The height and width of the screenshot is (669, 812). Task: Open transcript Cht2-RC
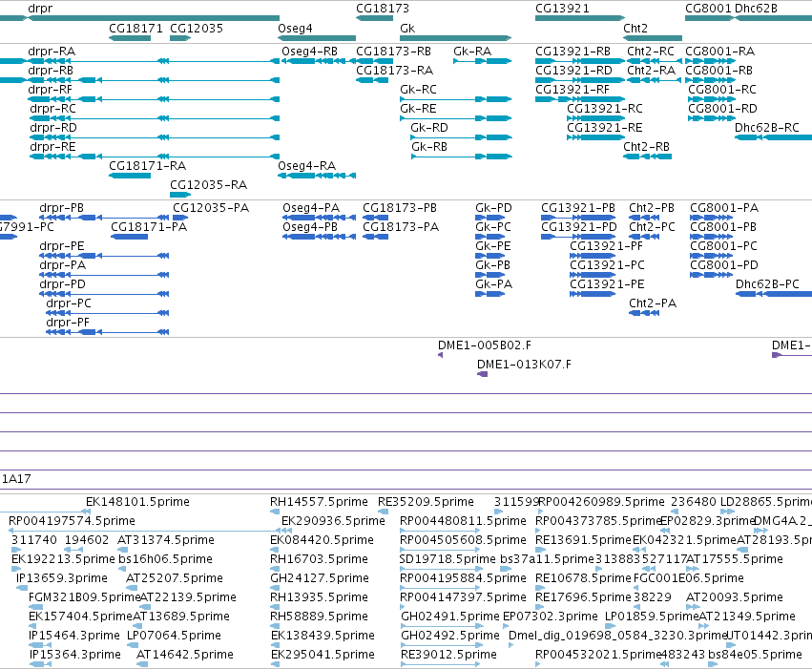(655, 61)
